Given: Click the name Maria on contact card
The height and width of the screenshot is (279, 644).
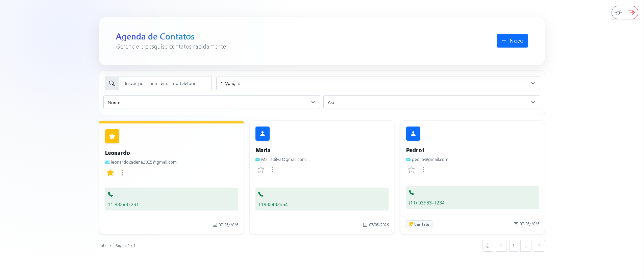Looking at the screenshot, I should pos(263,150).
